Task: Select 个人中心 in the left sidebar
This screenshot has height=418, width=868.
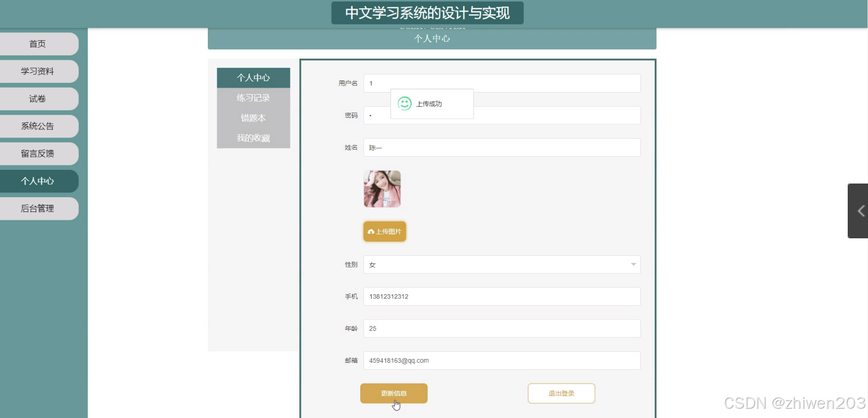Action: click(38, 181)
